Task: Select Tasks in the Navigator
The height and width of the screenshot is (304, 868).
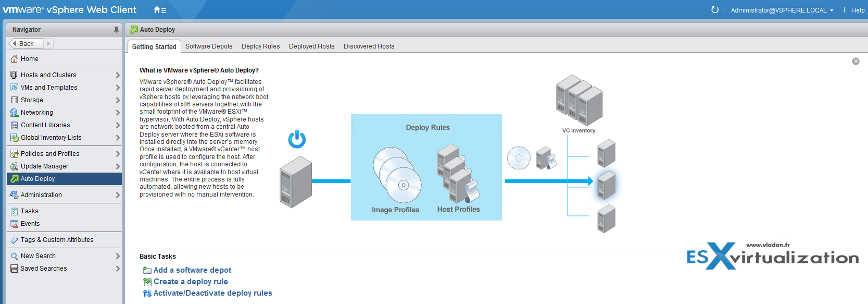Action: coord(64,211)
